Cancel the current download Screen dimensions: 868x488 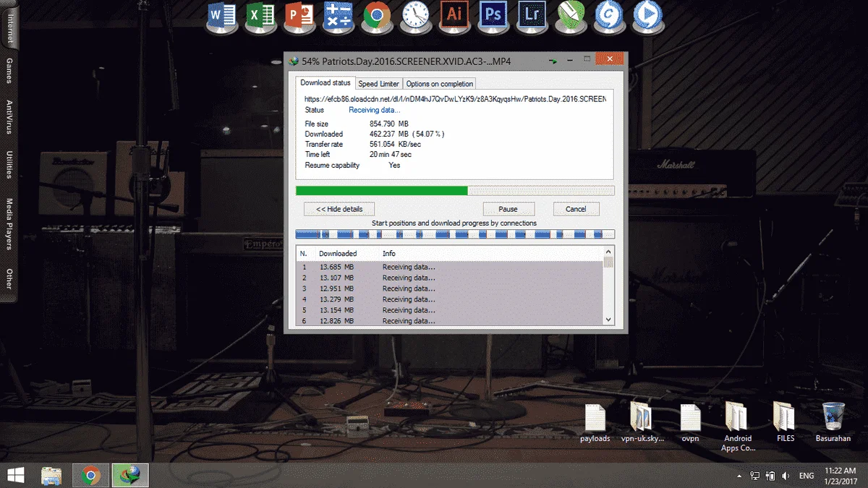pyautogui.click(x=576, y=209)
